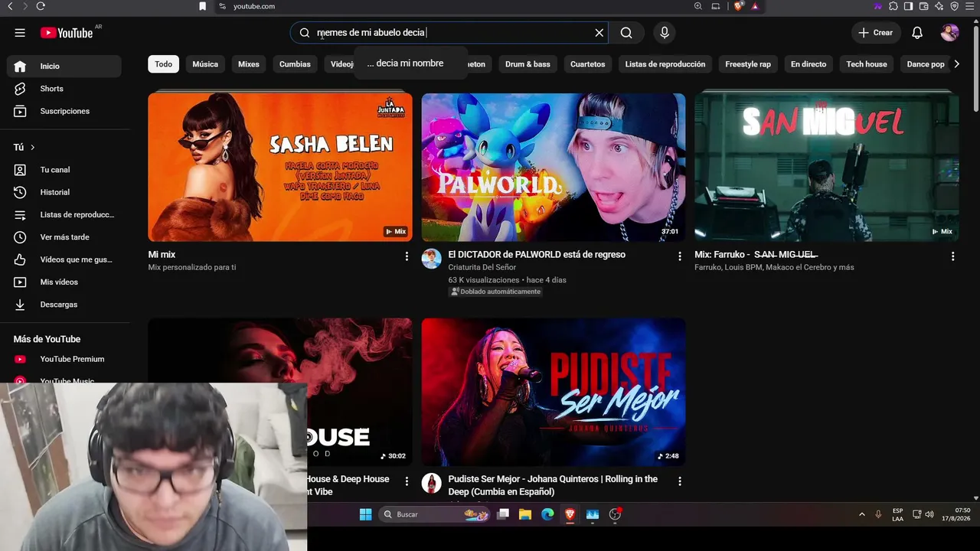Open options for Pudiste Ser Mejor video
980x551 pixels.
tap(679, 481)
